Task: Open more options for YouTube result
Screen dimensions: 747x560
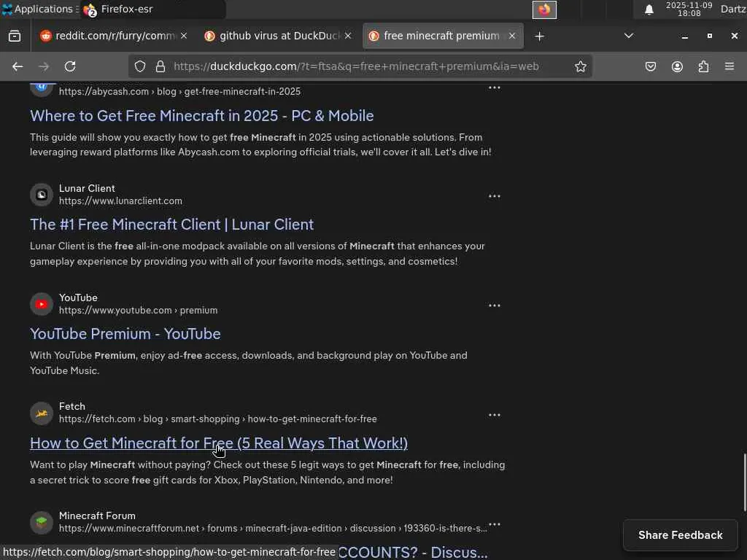Action: pos(494,306)
